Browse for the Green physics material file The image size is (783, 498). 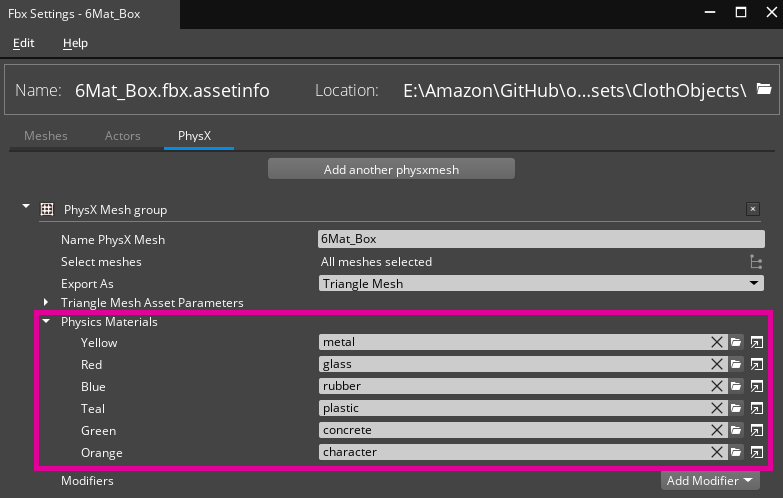[736, 430]
